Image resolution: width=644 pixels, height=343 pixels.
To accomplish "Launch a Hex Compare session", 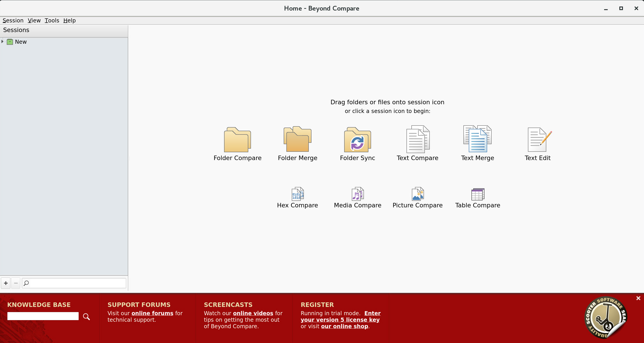I will tap(298, 194).
